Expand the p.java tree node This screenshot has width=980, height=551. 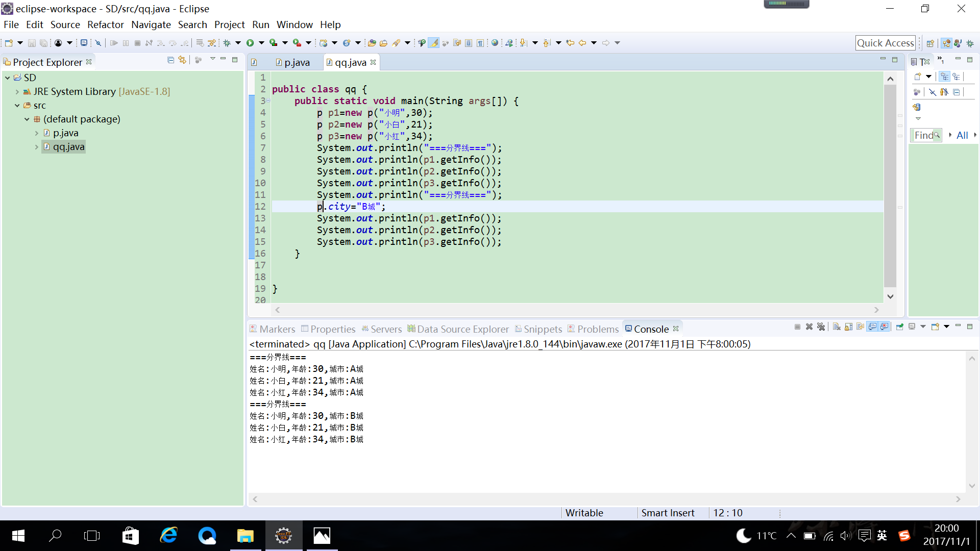pyautogui.click(x=36, y=133)
